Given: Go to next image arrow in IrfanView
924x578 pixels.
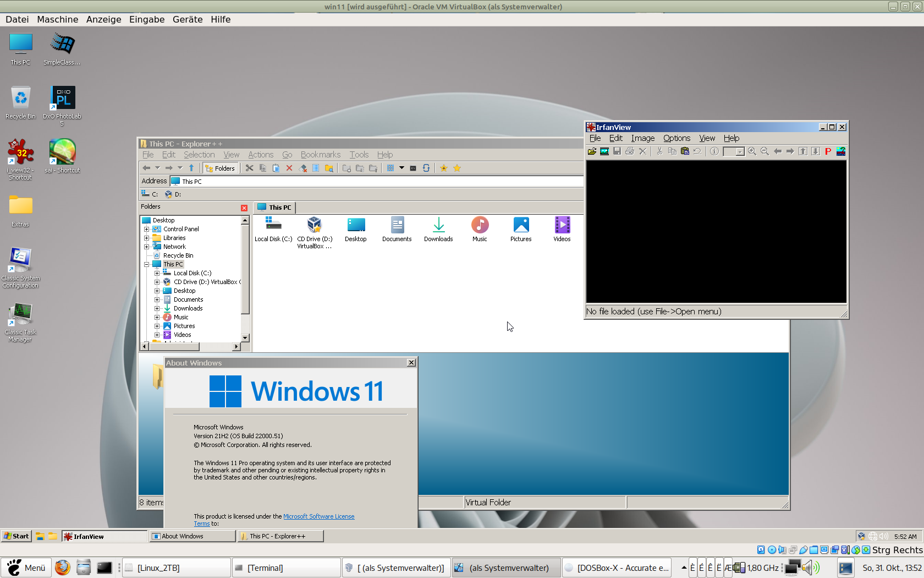Looking at the screenshot, I should click(x=790, y=151).
